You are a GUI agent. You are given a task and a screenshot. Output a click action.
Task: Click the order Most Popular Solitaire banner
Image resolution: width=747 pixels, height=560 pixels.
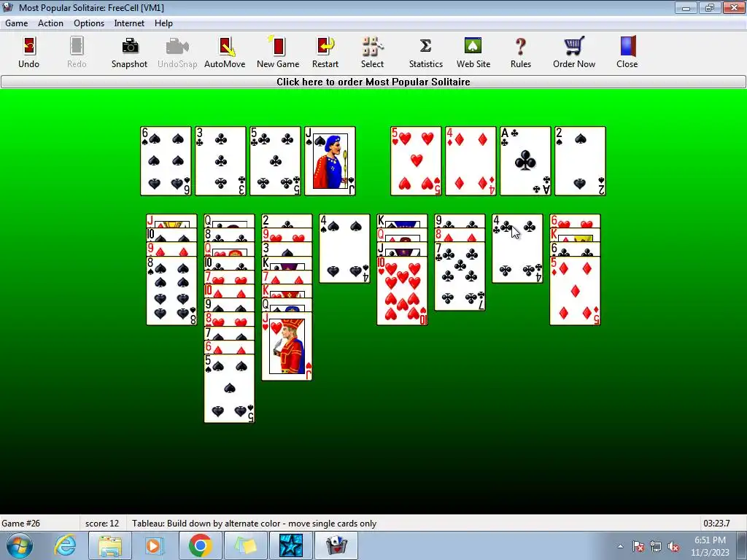[x=373, y=82]
